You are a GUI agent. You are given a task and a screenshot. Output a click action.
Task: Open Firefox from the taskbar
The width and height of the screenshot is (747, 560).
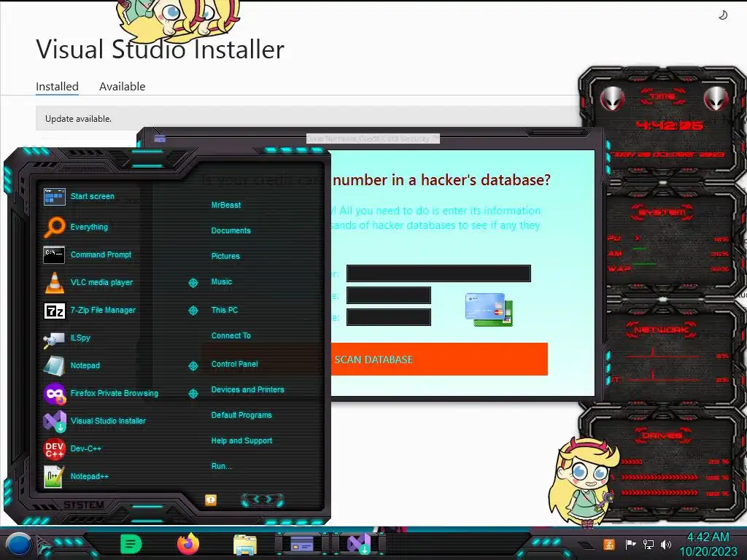pyautogui.click(x=188, y=544)
